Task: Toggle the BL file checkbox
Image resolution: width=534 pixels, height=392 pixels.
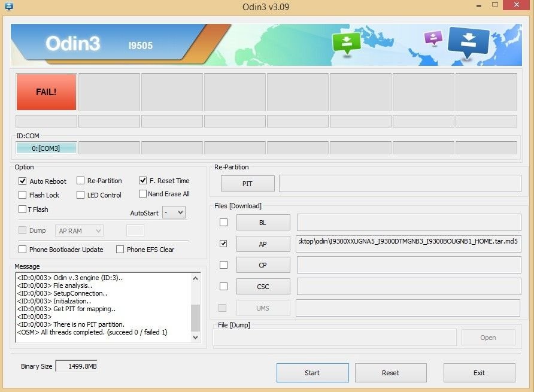Action: (x=223, y=223)
